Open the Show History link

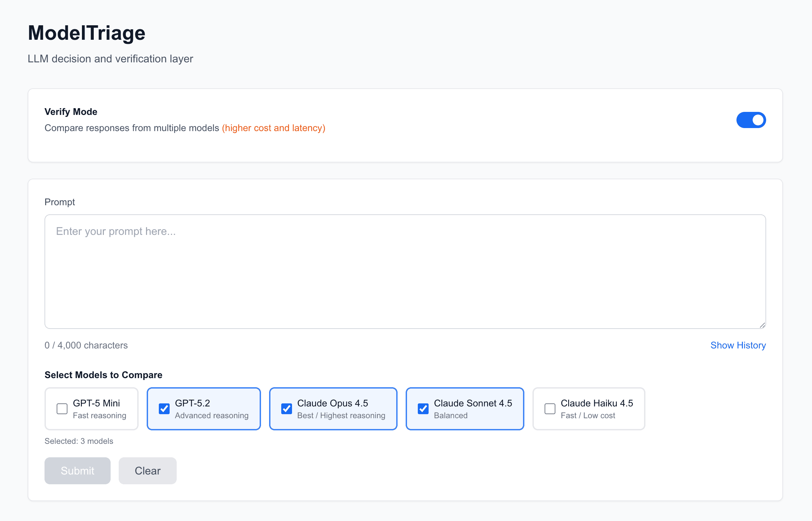(737, 345)
